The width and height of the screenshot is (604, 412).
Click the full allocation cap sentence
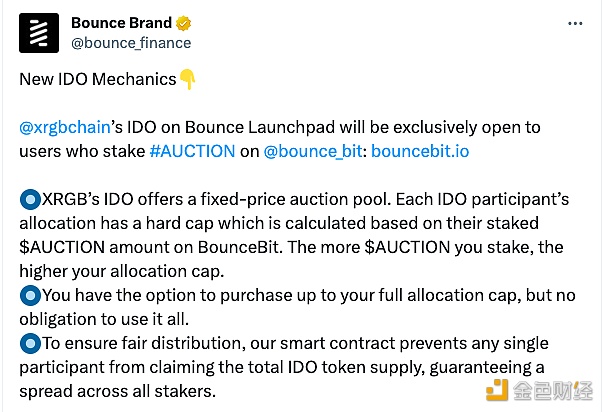(x=297, y=307)
